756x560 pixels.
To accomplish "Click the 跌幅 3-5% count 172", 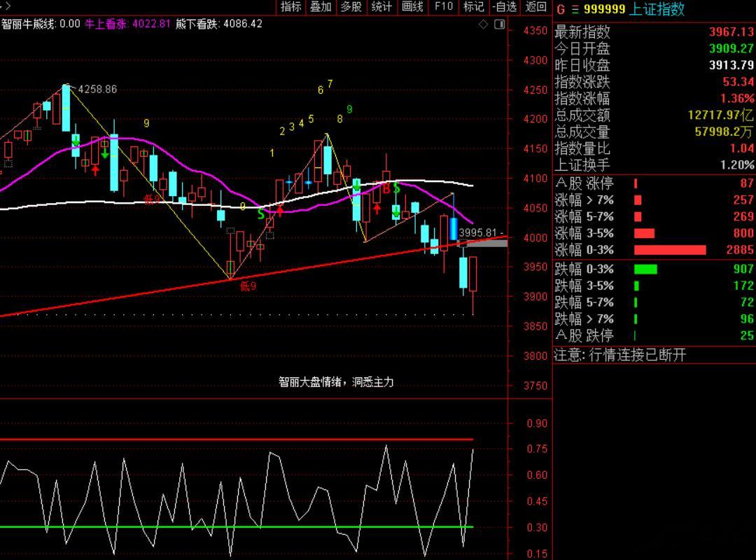I will [x=743, y=286].
